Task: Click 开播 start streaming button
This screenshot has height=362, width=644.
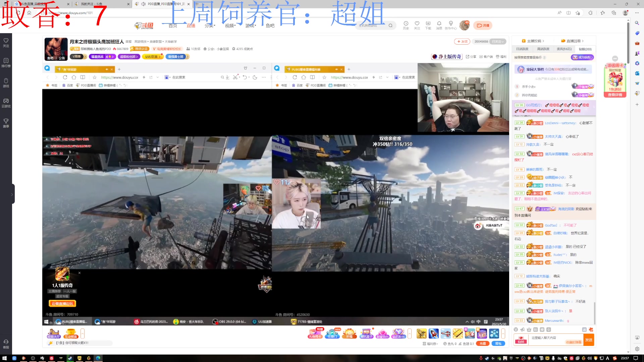Action: point(483,25)
